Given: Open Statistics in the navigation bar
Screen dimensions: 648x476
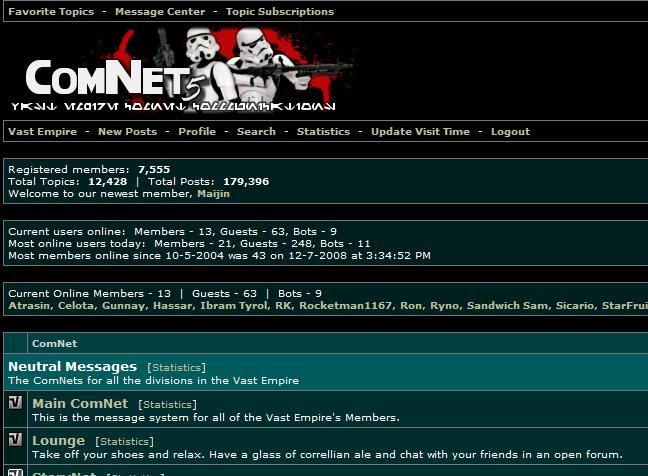Looking at the screenshot, I should [323, 131].
